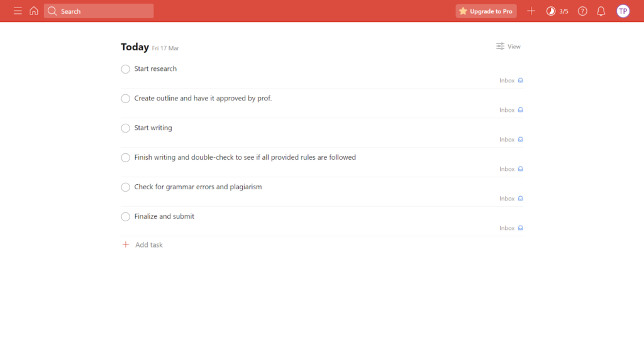This screenshot has width=644, height=362.
Task: Open the View options menu
Action: coord(508,47)
